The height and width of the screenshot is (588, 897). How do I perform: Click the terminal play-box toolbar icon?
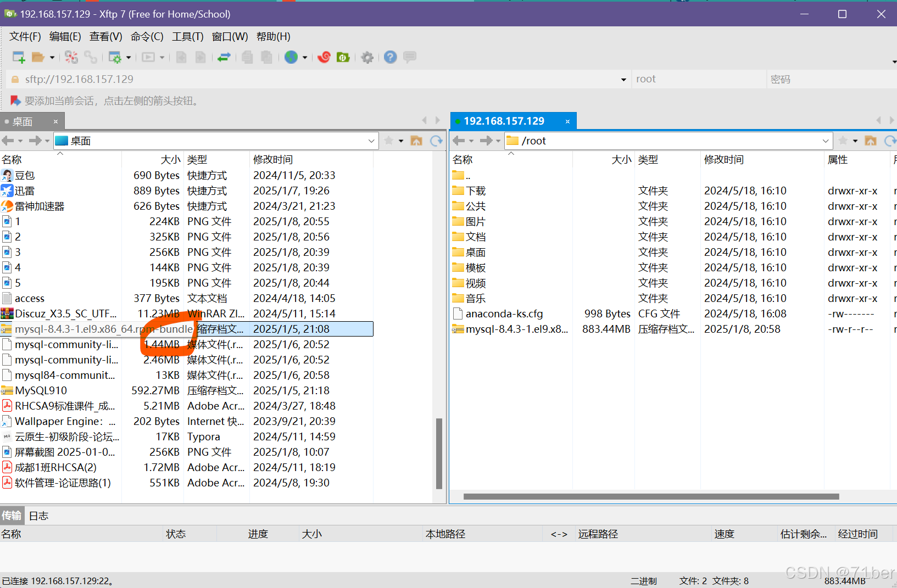[x=148, y=57]
